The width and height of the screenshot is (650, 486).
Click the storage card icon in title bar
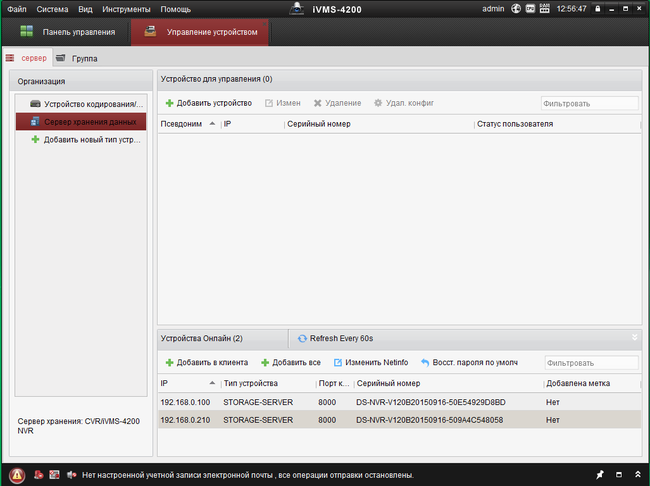tap(530, 9)
